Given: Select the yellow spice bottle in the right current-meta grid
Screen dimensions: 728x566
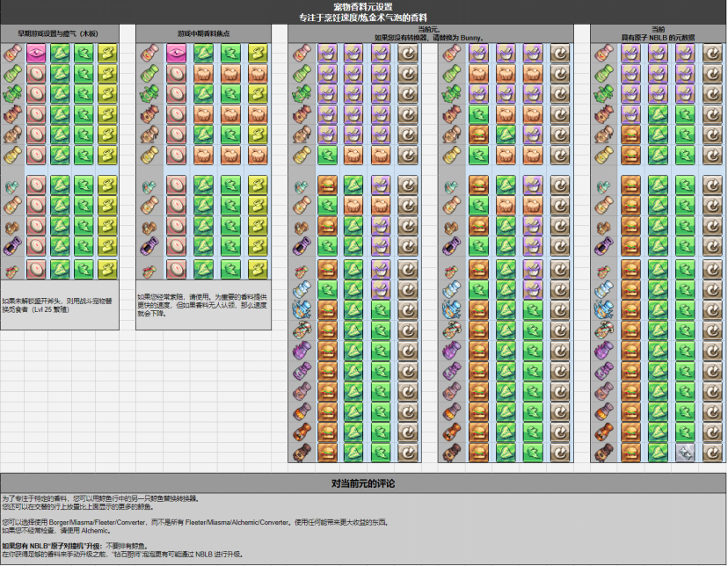Looking at the screenshot, I should coord(452,156).
